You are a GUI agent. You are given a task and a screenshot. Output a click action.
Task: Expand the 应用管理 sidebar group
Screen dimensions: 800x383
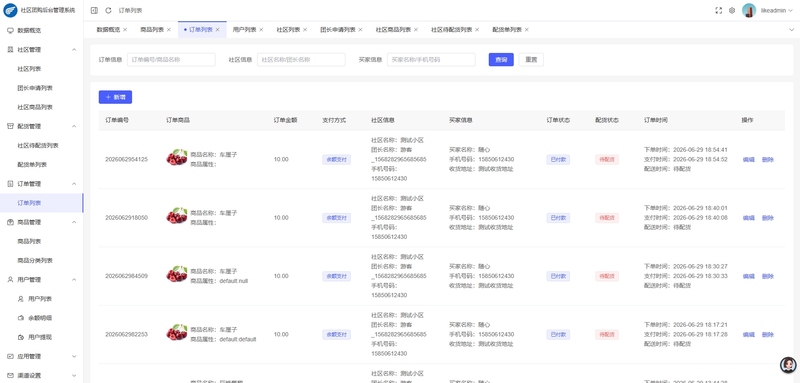point(74,356)
